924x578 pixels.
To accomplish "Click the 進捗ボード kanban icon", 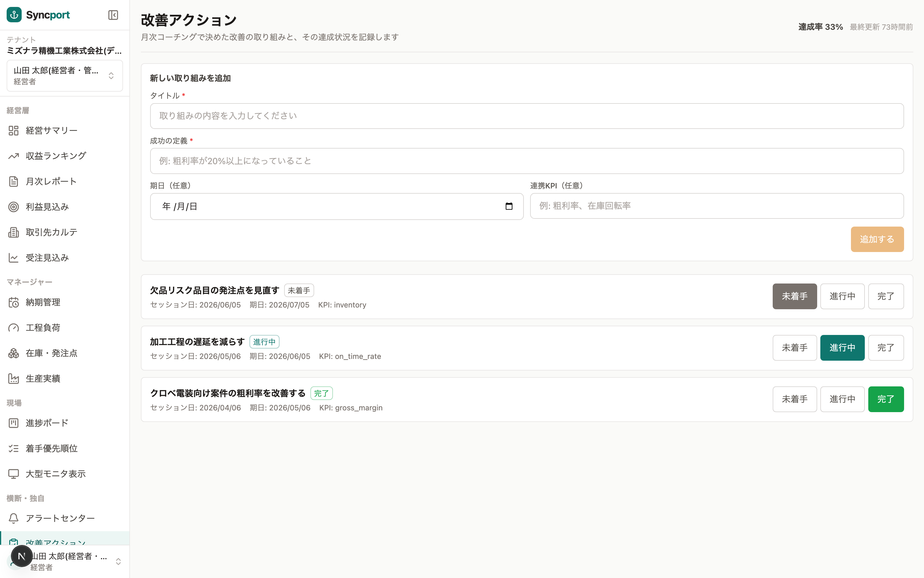I will click(x=13, y=423).
